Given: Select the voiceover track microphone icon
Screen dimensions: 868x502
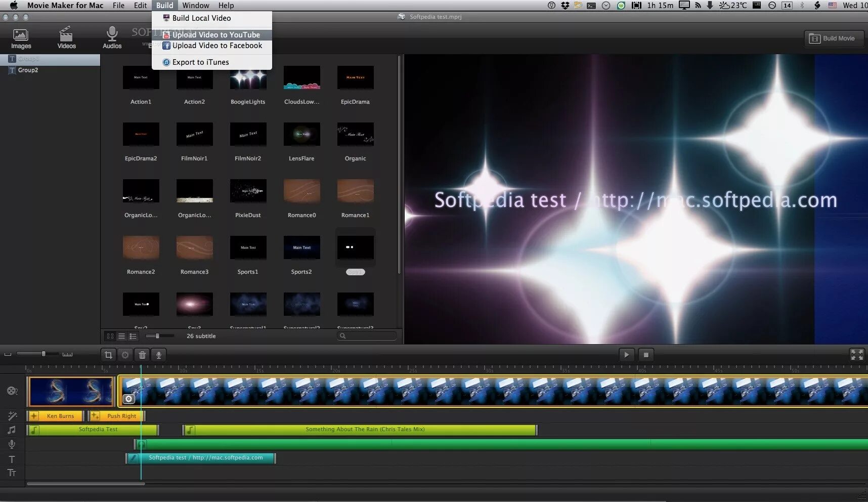Looking at the screenshot, I should (x=12, y=444).
